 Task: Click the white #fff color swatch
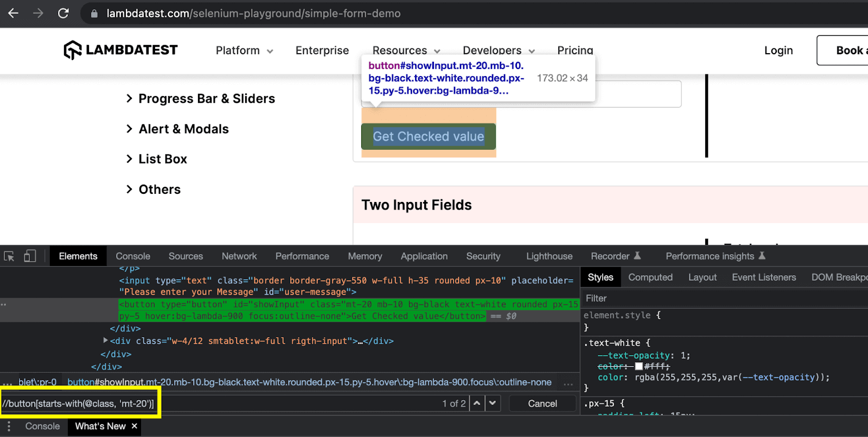tap(639, 366)
